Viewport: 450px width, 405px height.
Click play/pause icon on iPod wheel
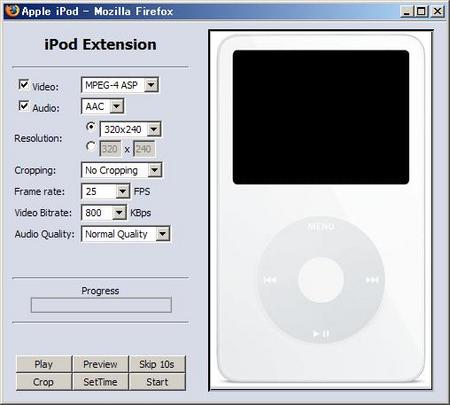click(x=321, y=333)
